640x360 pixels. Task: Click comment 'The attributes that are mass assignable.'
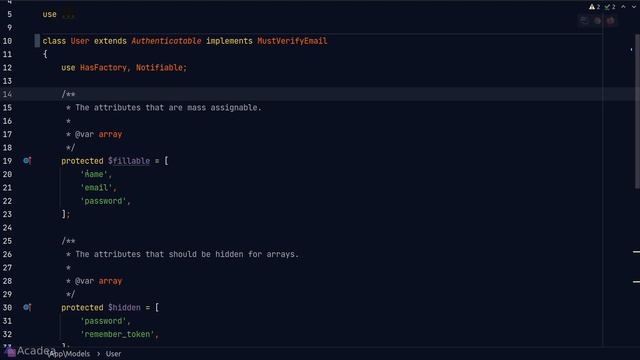(168, 107)
